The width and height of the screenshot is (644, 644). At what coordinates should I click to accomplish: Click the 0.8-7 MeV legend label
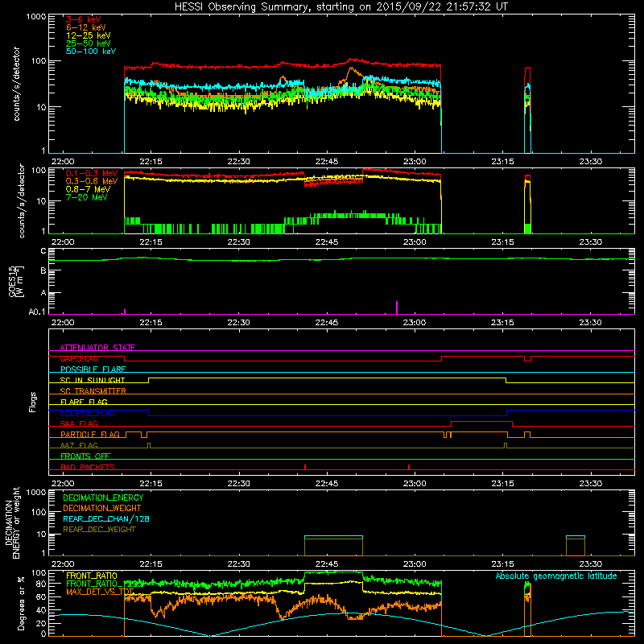tap(88, 189)
